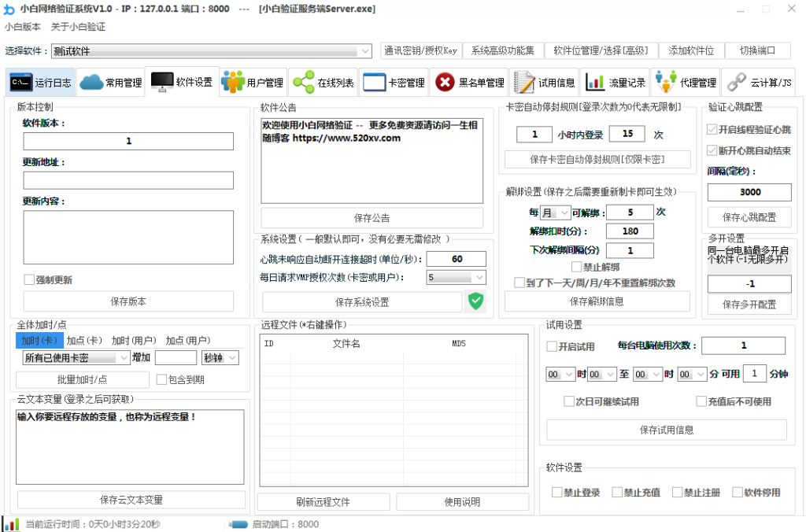Open the 选择软件 dropdown

tap(364, 50)
